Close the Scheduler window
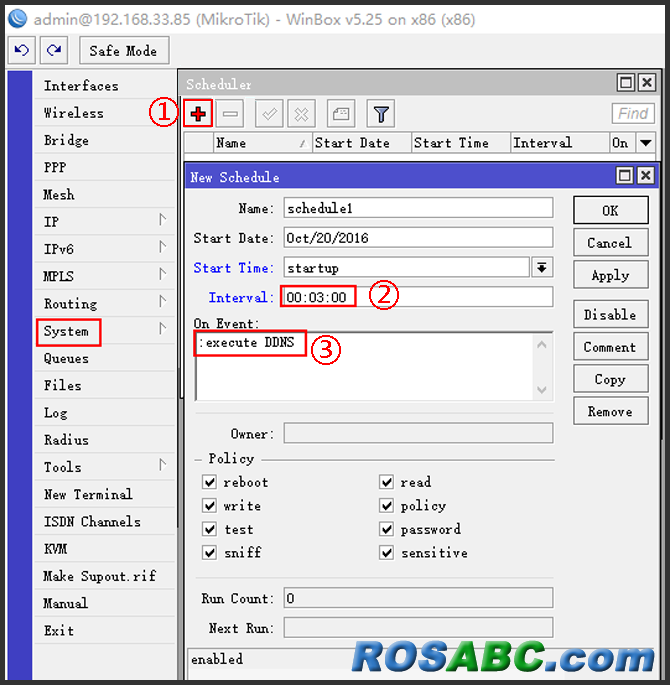 click(647, 82)
